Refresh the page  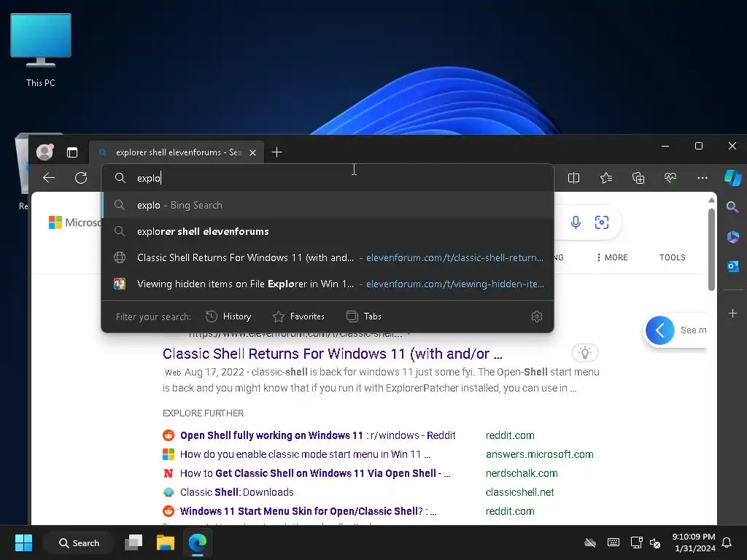[x=81, y=178]
